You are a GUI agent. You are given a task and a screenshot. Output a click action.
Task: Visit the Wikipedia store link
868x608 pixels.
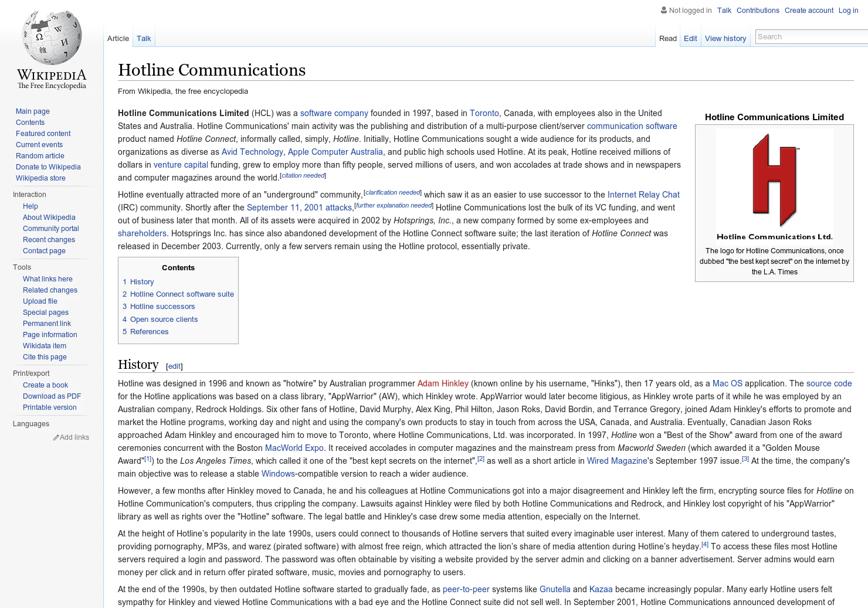coord(40,178)
